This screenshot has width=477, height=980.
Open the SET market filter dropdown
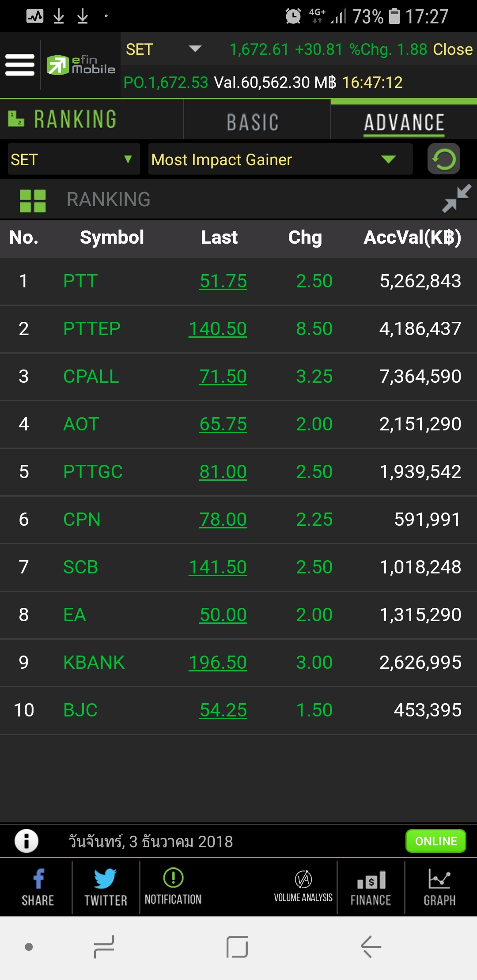74,159
